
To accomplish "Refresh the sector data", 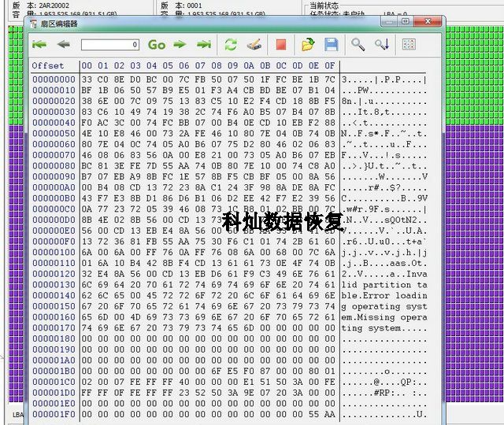I will point(231,44).
